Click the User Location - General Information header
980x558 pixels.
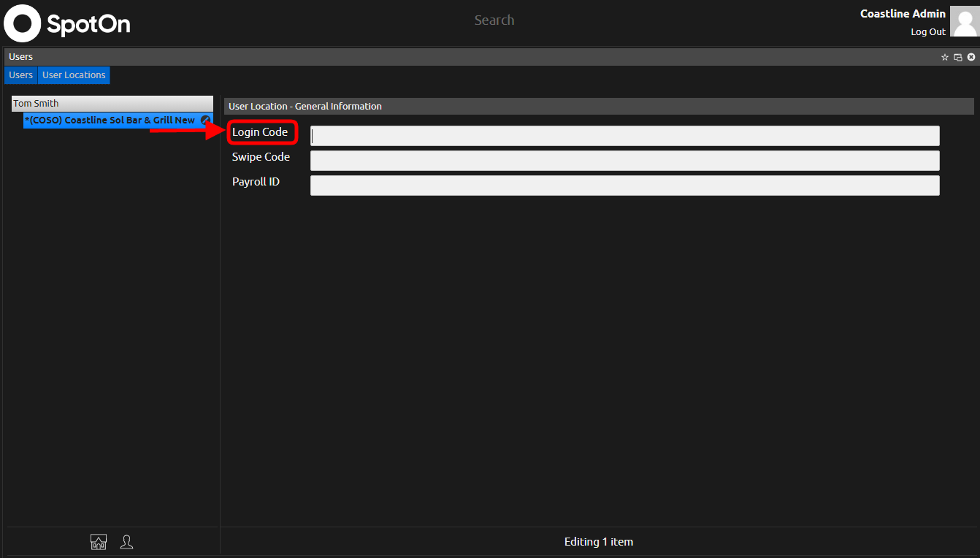pyautogui.click(x=599, y=107)
